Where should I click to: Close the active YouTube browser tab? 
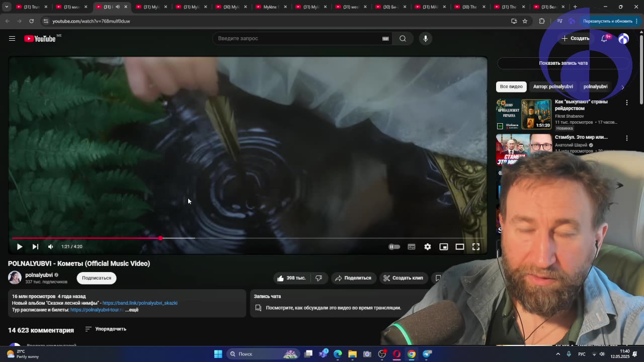126,7
